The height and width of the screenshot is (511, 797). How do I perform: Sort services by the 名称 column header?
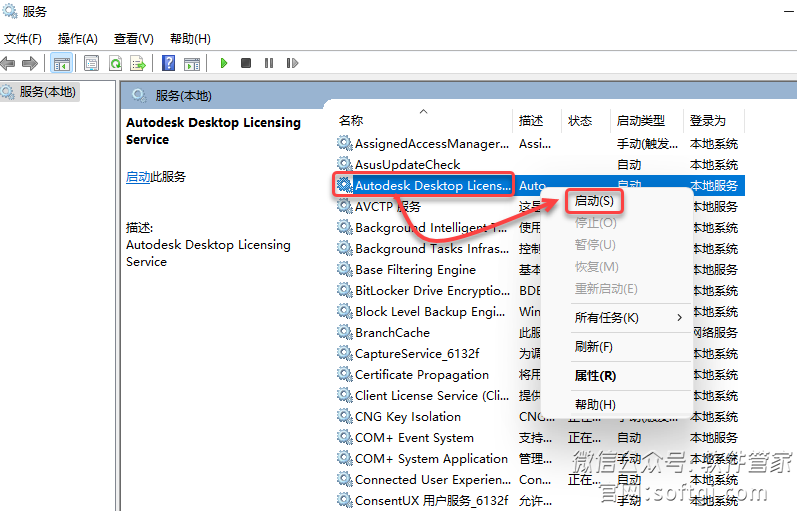point(352,121)
